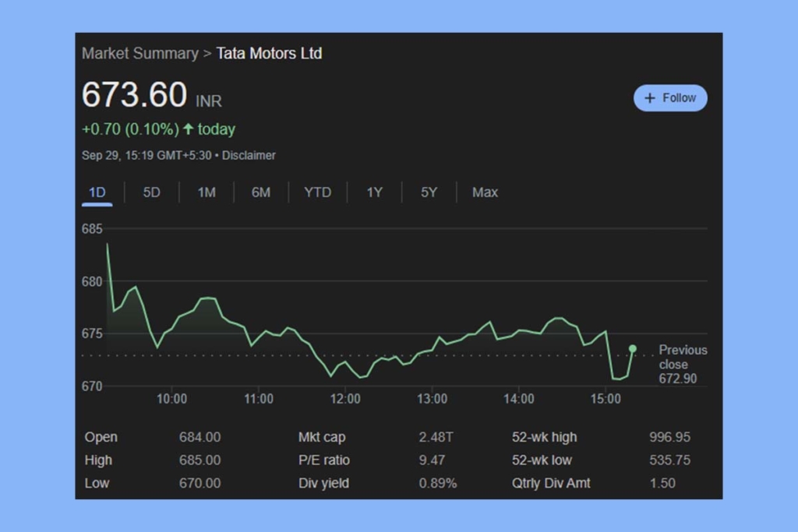View the YTD performance tab
Image resolution: width=798 pixels, height=532 pixels.
[318, 192]
